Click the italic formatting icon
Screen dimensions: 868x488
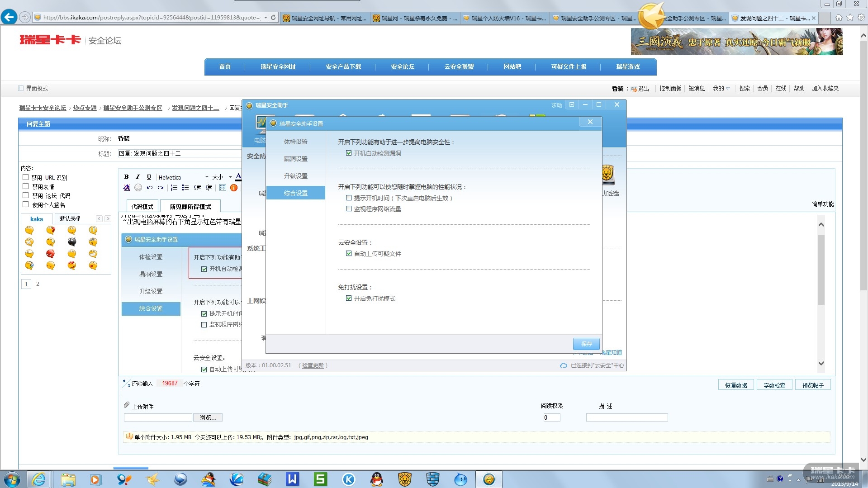click(138, 177)
